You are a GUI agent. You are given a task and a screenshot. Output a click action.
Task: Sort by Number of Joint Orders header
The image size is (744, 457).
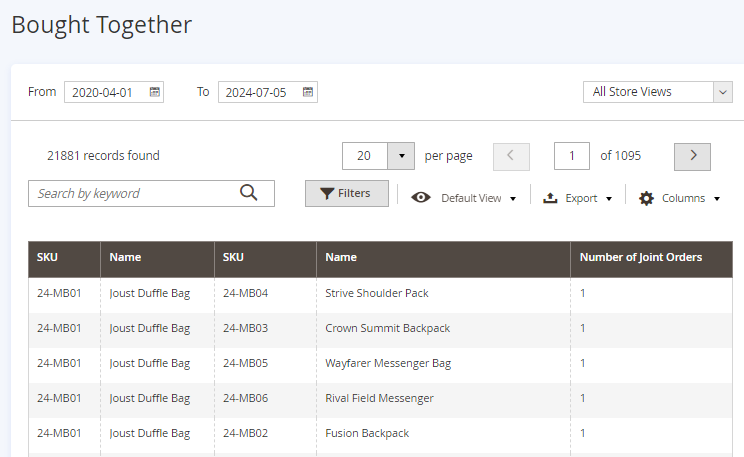click(651, 259)
